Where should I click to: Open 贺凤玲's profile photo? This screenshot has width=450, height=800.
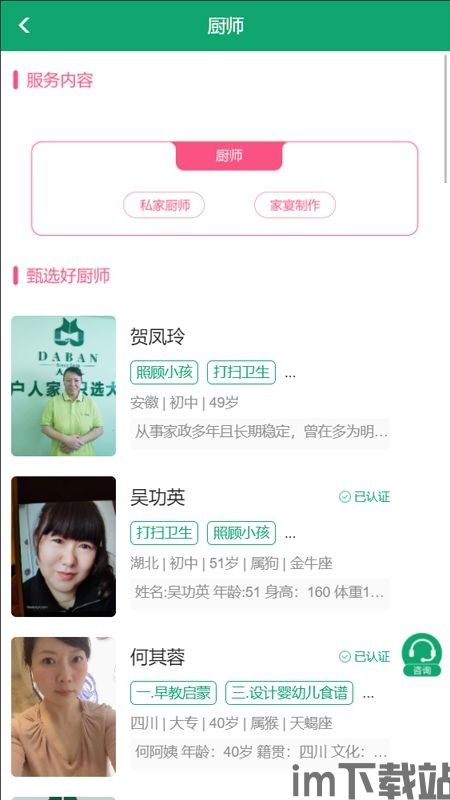[x=63, y=386]
